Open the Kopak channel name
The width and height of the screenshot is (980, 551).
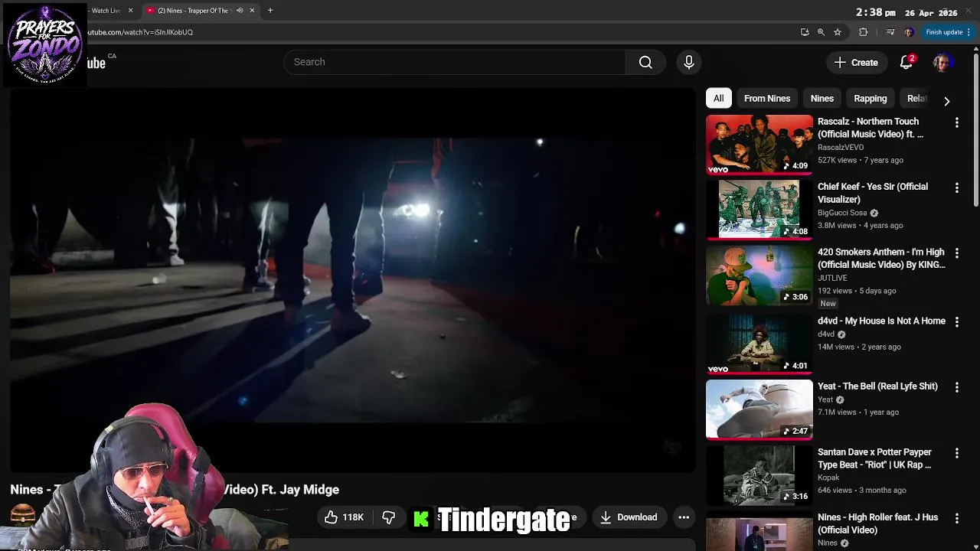(828, 478)
